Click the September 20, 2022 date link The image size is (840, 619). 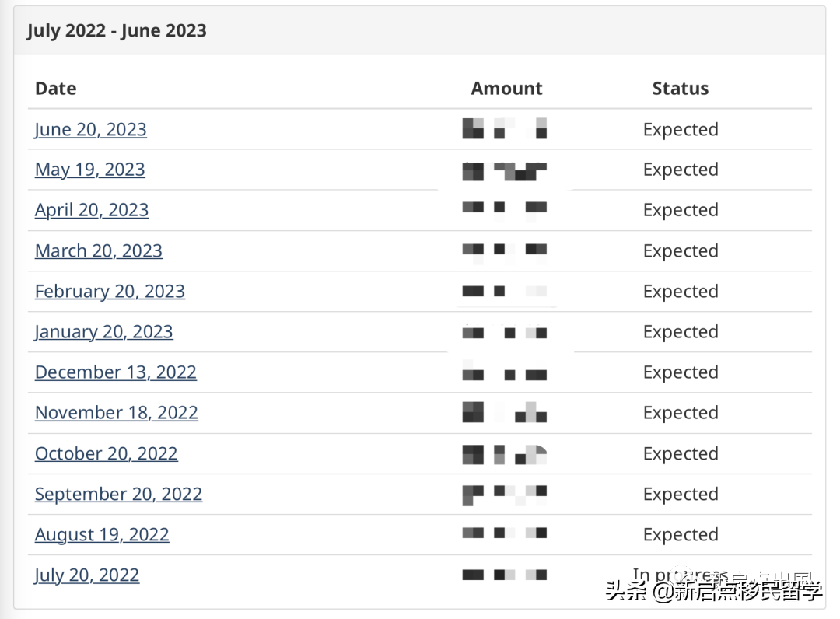coord(118,494)
